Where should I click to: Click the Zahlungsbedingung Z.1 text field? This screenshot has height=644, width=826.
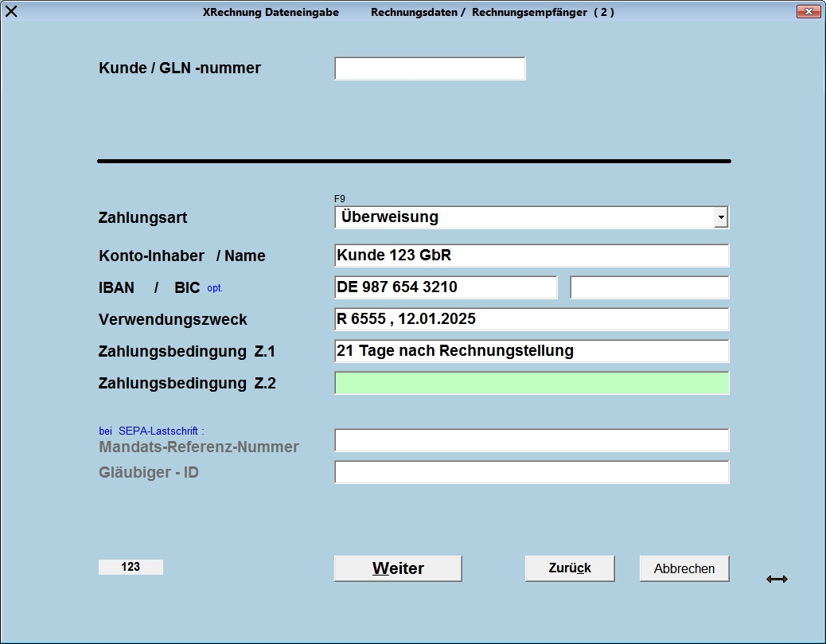click(x=531, y=351)
